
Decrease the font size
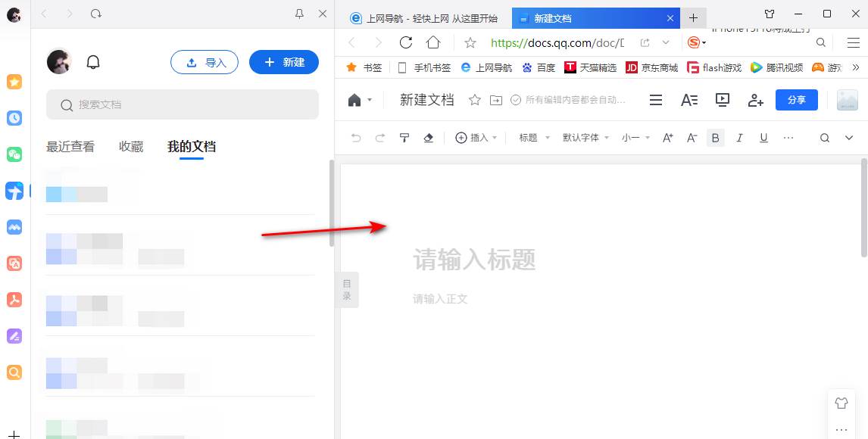point(692,138)
